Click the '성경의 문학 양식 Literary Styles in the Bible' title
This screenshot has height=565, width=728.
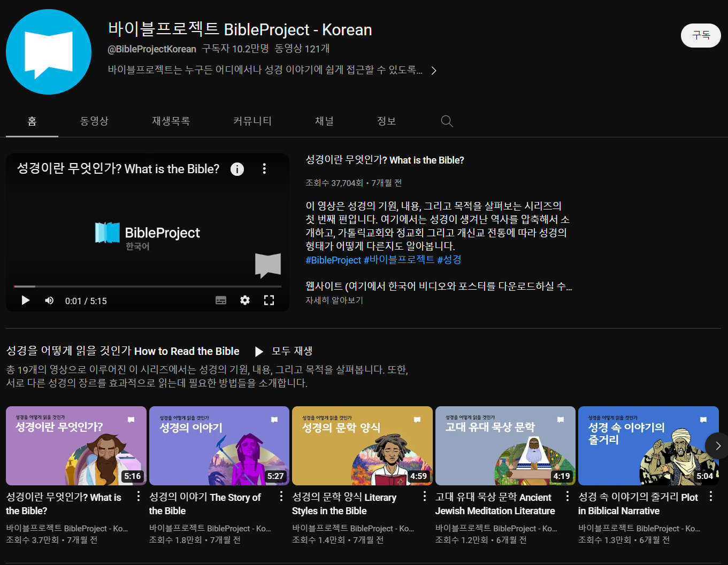[x=344, y=504]
